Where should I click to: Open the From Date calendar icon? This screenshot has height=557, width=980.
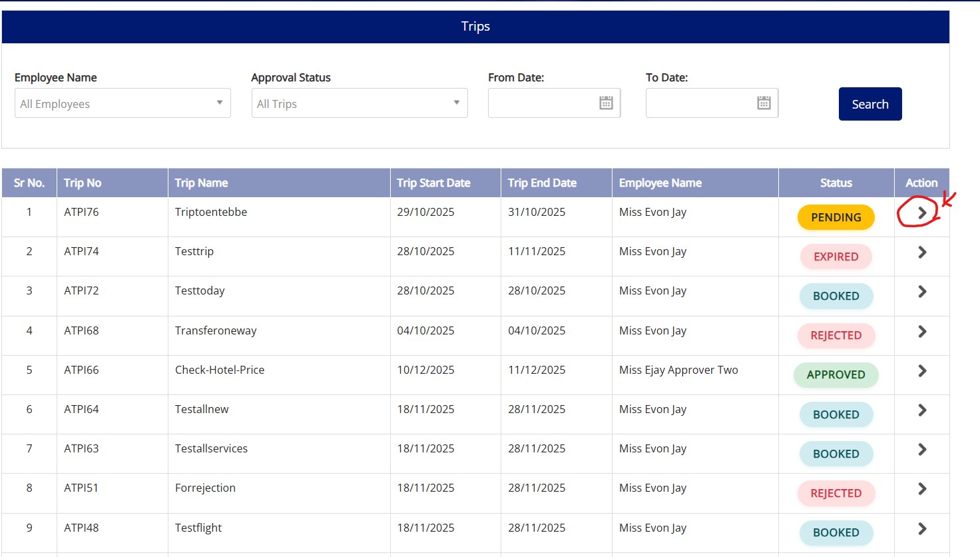(606, 103)
